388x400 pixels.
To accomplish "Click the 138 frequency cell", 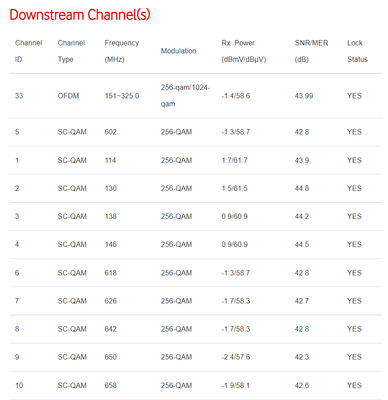I will pyautogui.click(x=110, y=216).
